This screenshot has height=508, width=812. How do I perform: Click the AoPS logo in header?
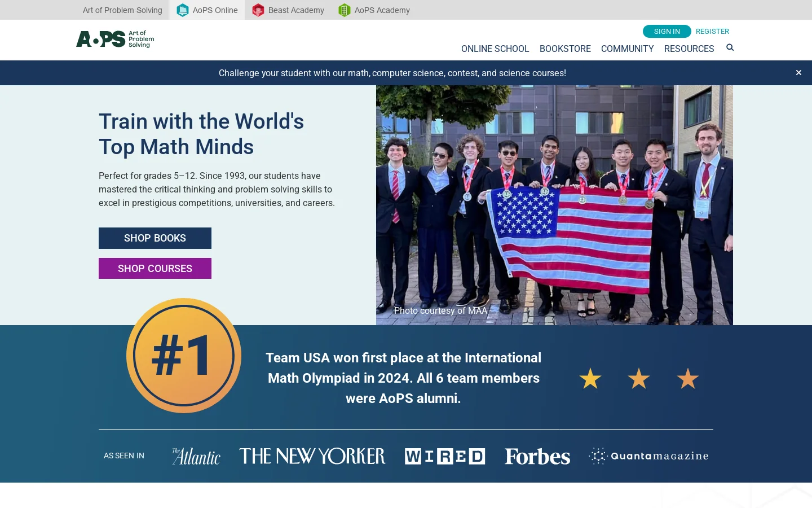115,39
